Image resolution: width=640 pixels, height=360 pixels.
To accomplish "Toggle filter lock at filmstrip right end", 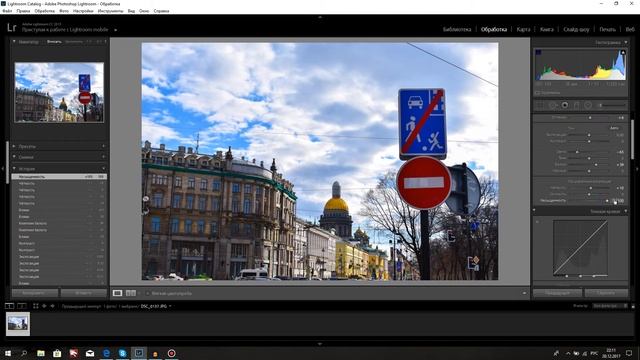I will pyautogui.click(x=633, y=306).
